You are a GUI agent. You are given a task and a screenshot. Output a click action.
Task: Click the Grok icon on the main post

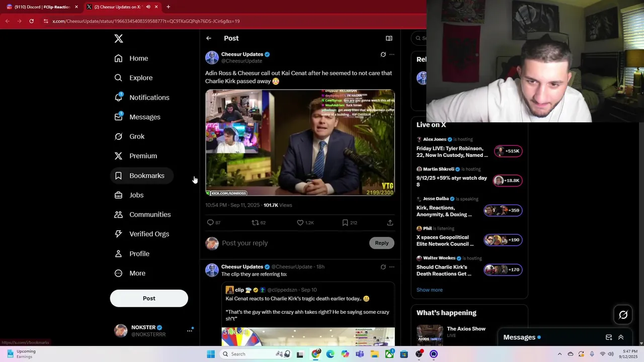(x=383, y=54)
